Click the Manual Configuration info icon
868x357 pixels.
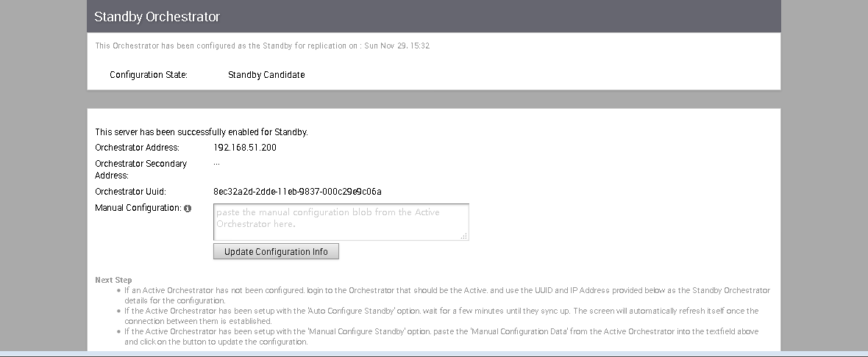188,209
